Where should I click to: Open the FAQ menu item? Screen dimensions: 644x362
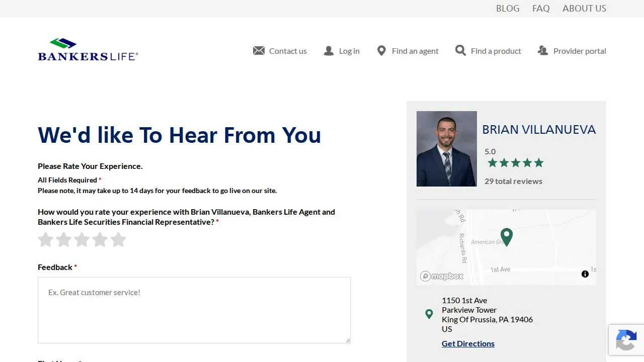541,9
